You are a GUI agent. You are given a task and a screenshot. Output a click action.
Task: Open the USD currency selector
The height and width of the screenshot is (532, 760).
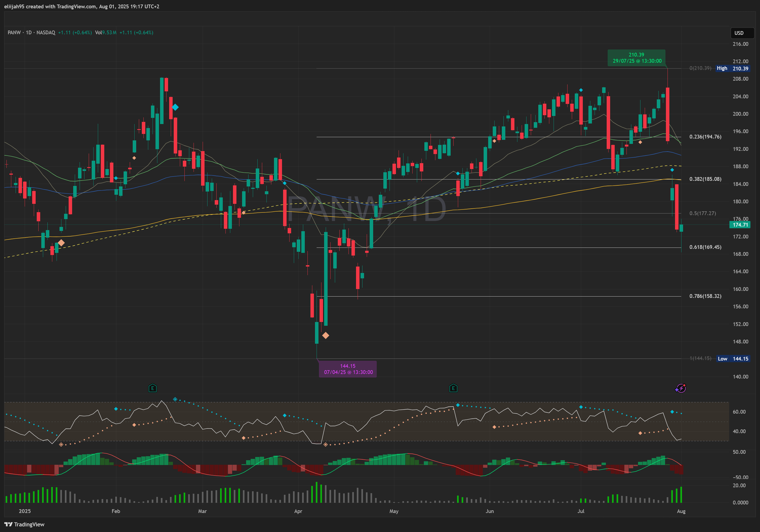(x=742, y=33)
